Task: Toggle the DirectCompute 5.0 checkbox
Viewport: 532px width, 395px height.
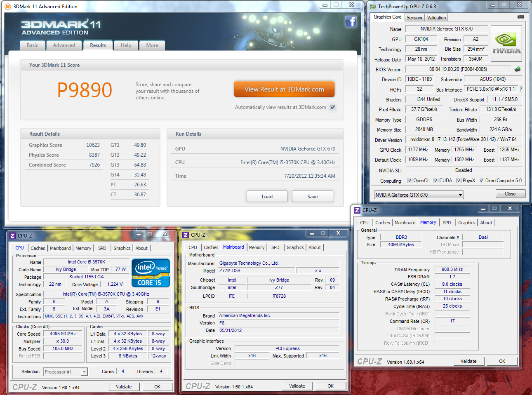Action: (481, 181)
